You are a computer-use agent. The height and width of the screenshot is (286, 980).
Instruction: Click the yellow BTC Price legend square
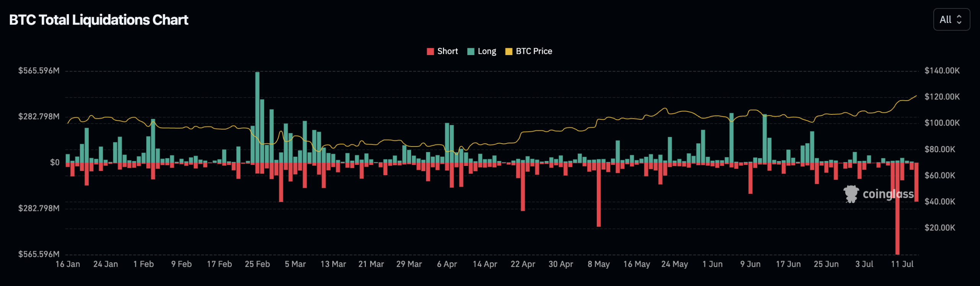(509, 52)
